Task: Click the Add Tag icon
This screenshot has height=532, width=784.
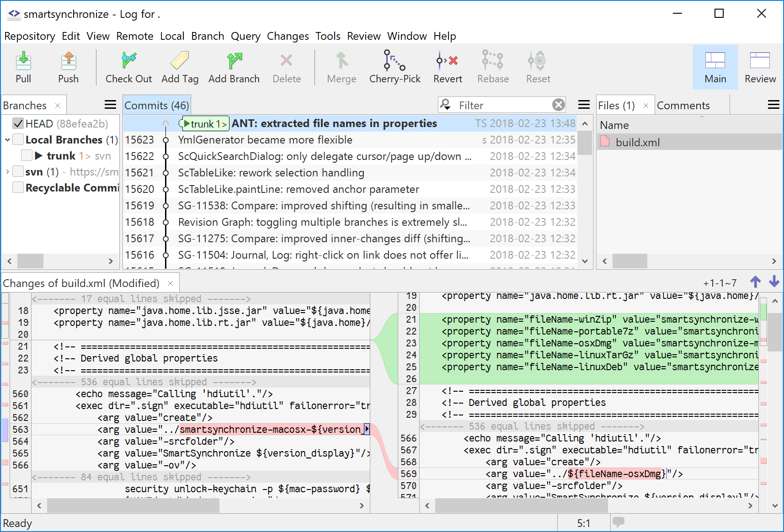Action: (x=180, y=60)
